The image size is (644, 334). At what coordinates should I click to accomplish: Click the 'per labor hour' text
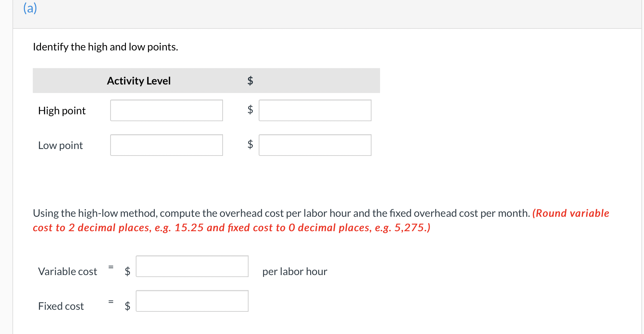click(295, 271)
